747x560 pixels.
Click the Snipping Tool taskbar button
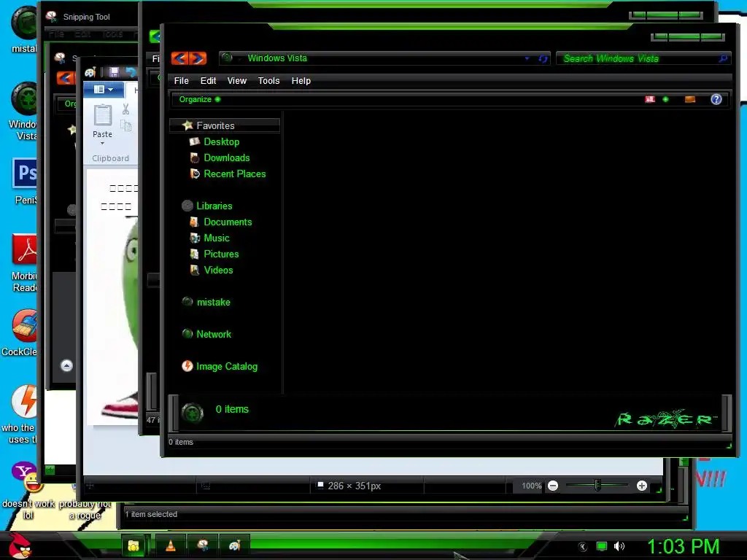click(203, 545)
